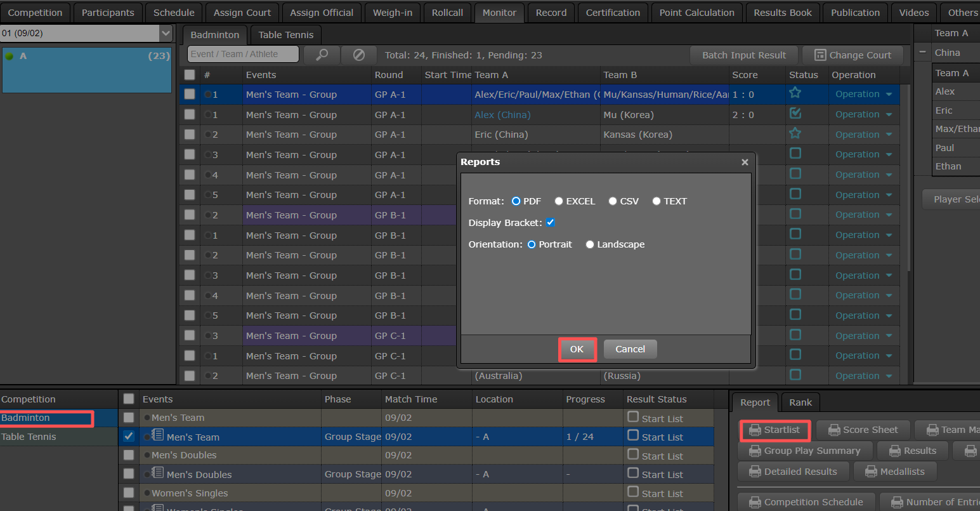Click the Competition Schedule printer icon

coord(755,502)
